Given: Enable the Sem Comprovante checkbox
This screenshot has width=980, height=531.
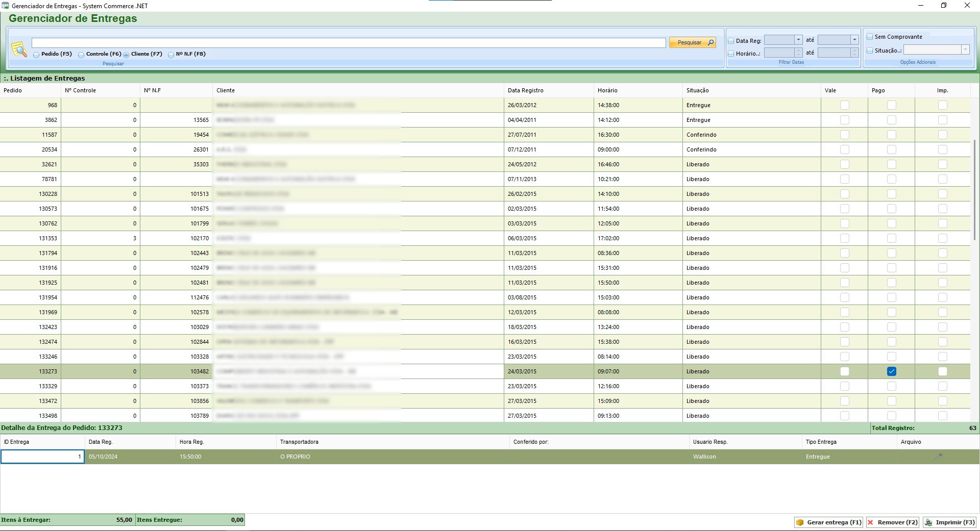Looking at the screenshot, I should point(870,37).
